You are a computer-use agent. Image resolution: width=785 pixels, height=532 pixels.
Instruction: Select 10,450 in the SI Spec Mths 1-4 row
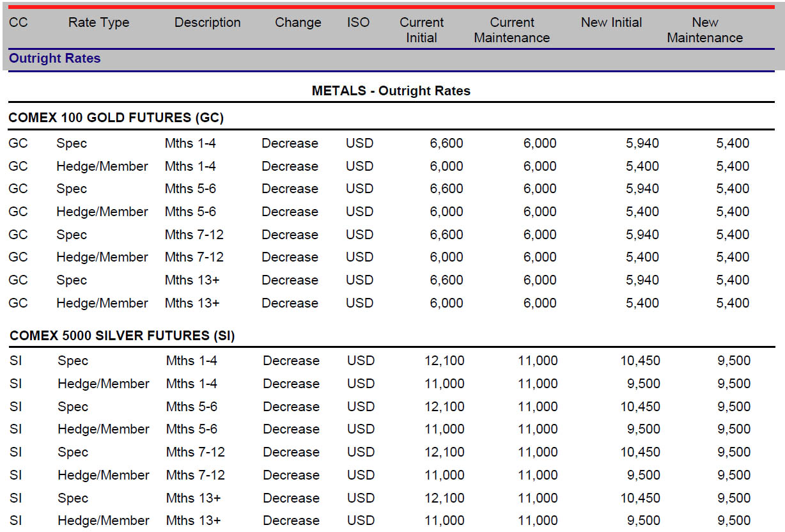point(641,361)
